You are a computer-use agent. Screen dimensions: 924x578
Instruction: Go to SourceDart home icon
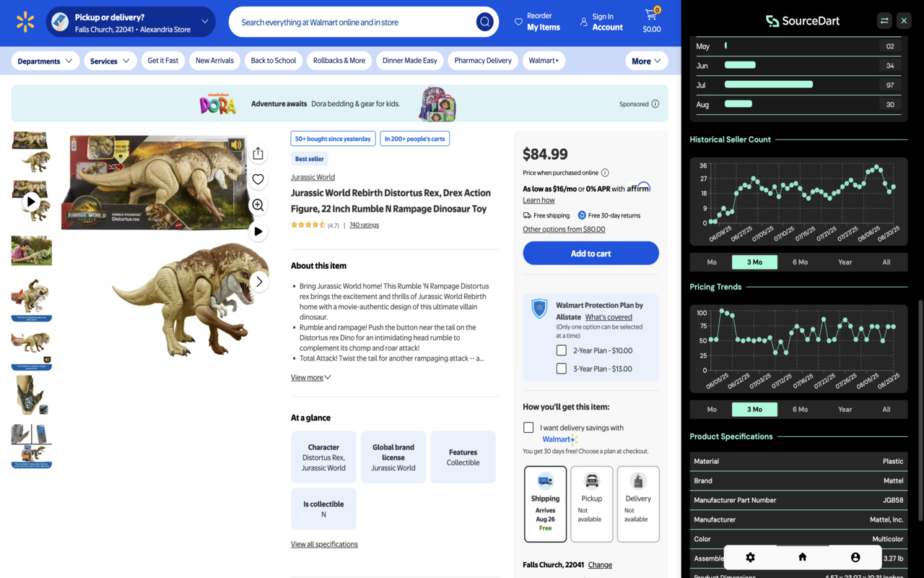(802, 557)
